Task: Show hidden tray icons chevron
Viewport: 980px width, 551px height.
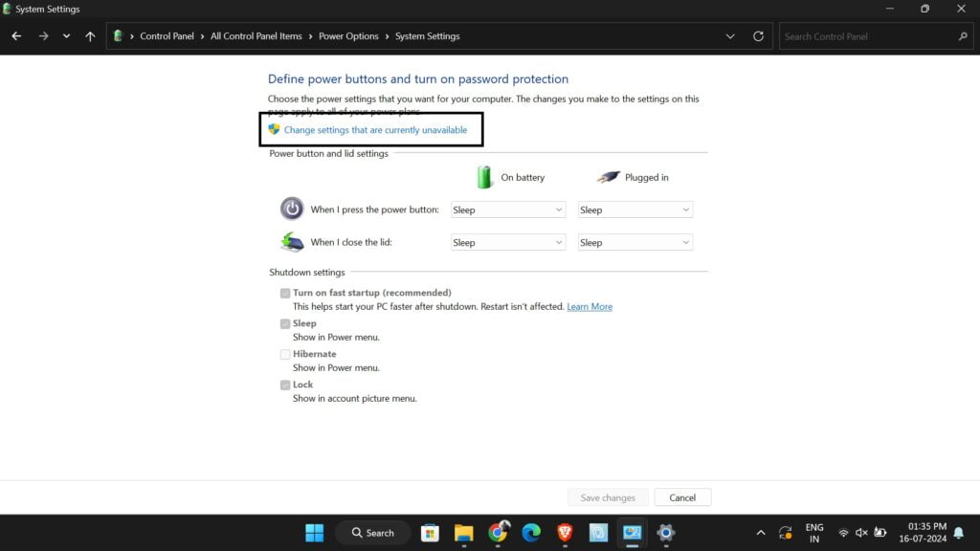Action: tap(761, 533)
